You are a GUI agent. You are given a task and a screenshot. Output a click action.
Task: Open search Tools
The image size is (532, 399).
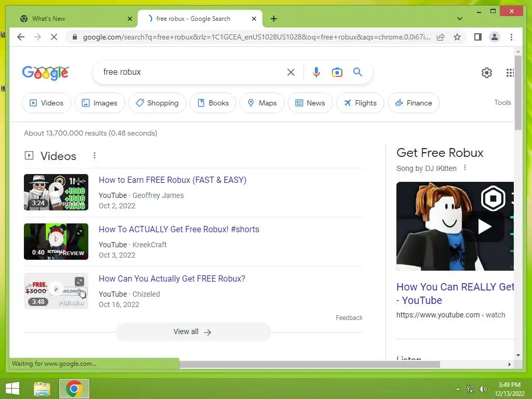coord(502,102)
